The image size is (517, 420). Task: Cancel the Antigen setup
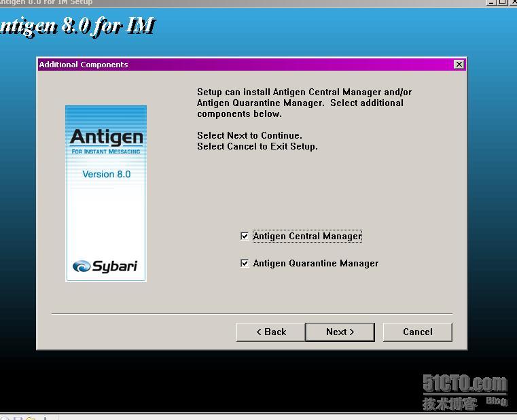417,332
